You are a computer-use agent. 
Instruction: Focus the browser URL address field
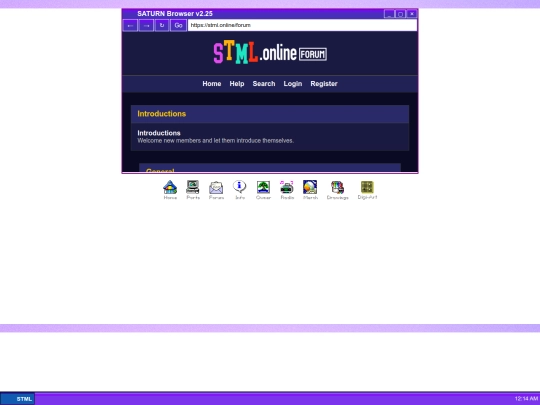302,25
